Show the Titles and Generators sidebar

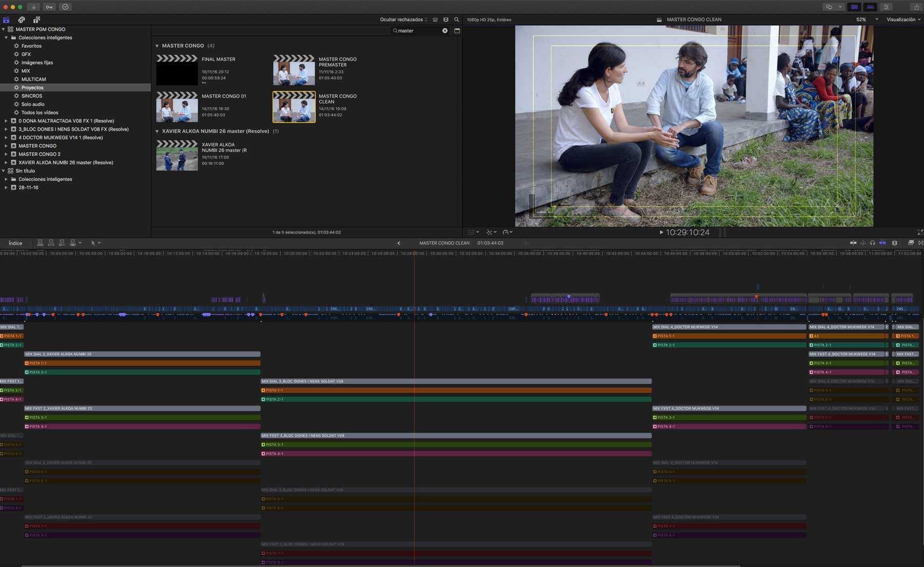pyautogui.click(x=36, y=19)
